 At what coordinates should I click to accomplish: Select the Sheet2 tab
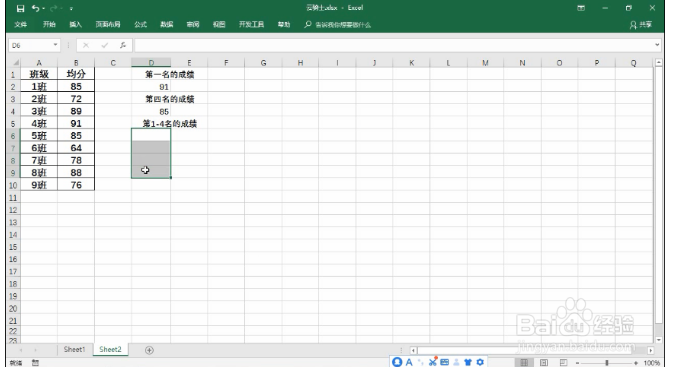tap(110, 349)
